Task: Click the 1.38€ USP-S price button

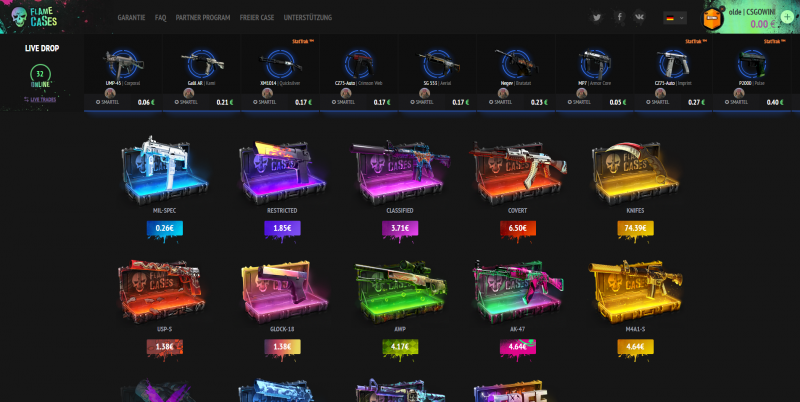Action: point(164,347)
